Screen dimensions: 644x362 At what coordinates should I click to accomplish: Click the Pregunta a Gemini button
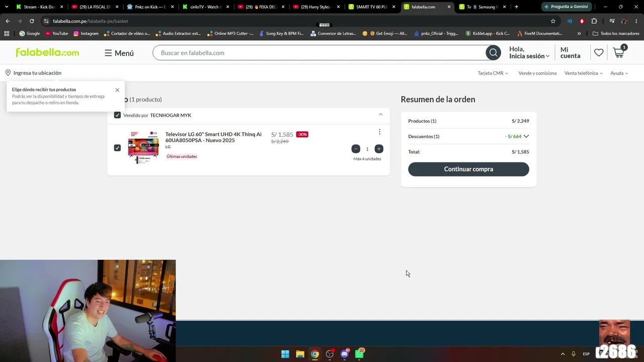pyautogui.click(x=566, y=7)
